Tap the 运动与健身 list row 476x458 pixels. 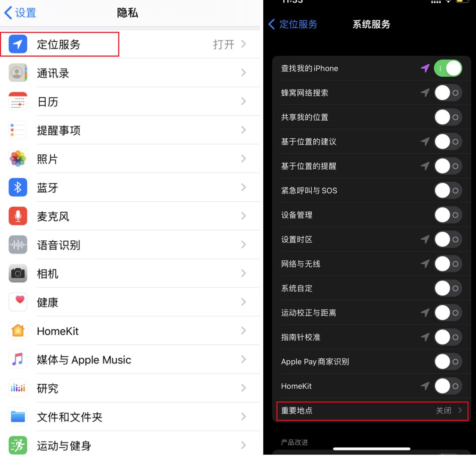click(131, 446)
